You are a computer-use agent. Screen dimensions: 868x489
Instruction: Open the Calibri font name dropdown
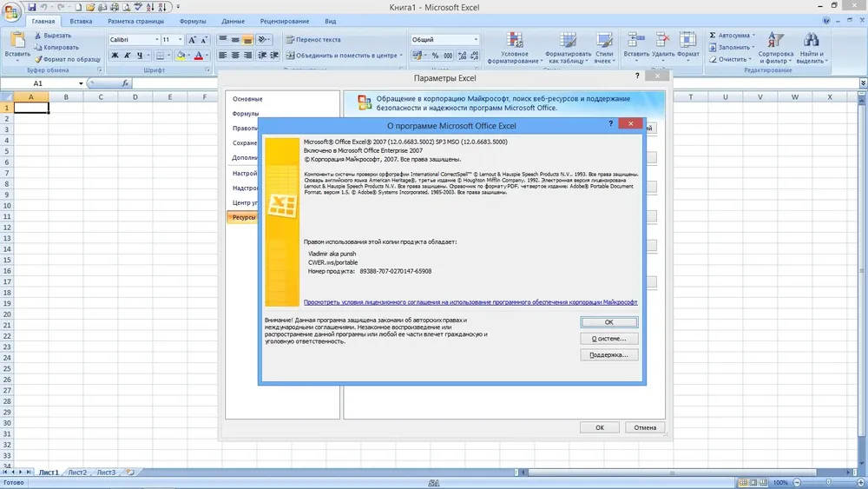(156, 40)
